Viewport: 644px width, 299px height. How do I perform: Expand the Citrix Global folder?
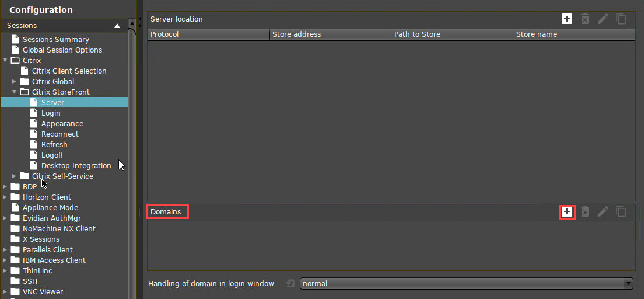tap(15, 82)
